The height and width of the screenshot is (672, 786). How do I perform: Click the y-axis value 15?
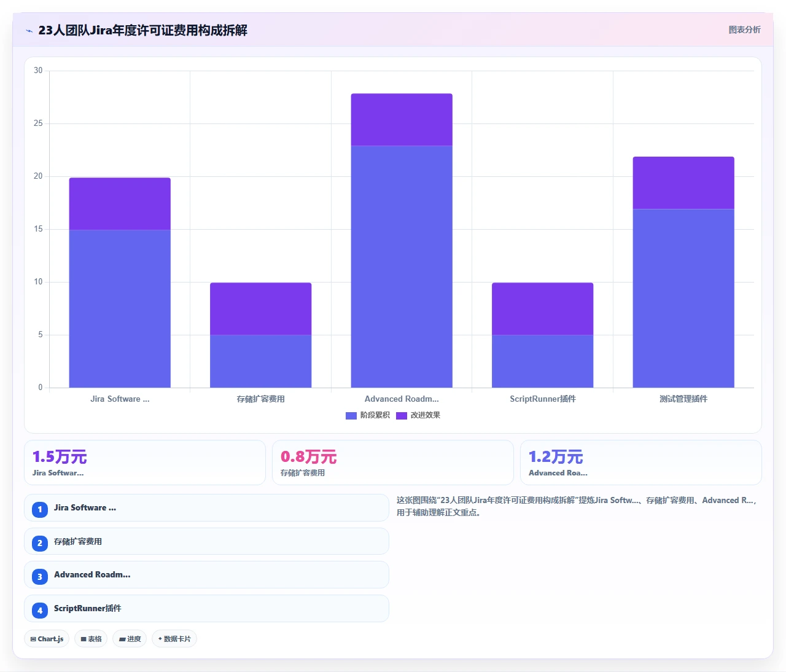tap(38, 229)
